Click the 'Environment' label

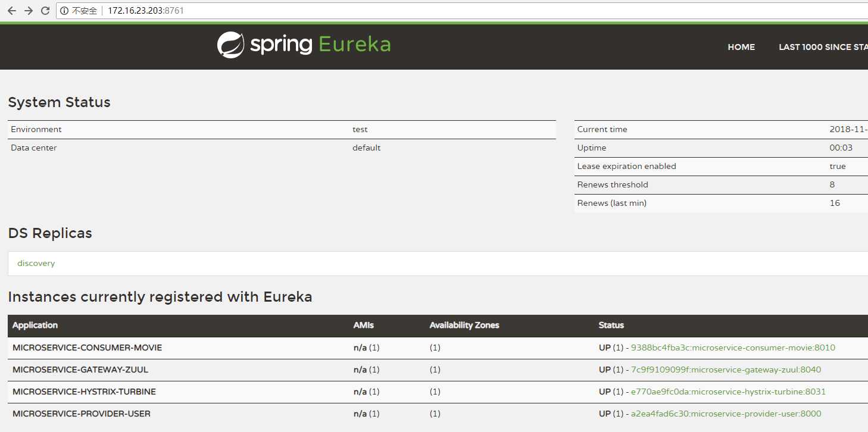click(x=36, y=129)
